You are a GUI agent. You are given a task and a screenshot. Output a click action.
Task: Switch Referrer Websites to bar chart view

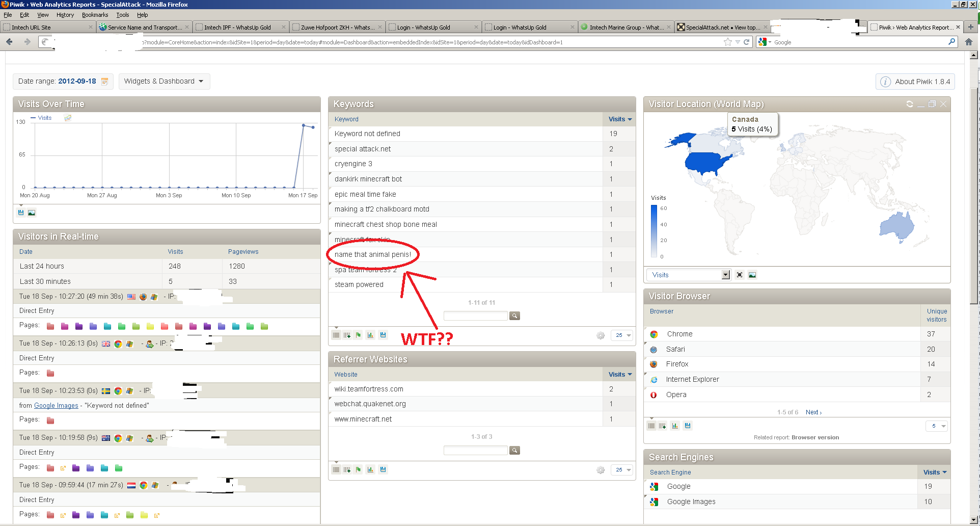pos(370,469)
